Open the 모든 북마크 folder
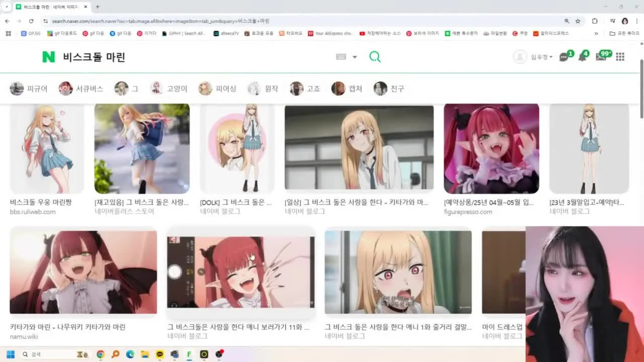The height and width of the screenshot is (362, 644). [624, 33]
